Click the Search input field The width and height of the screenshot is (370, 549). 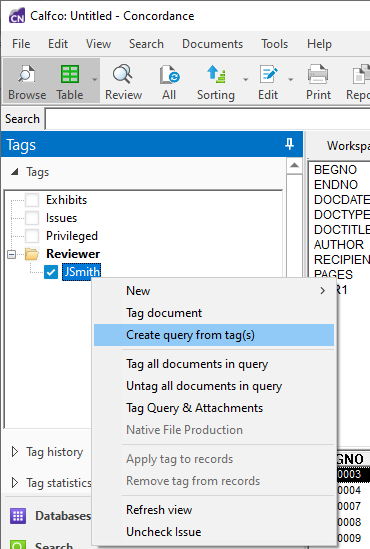207,119
